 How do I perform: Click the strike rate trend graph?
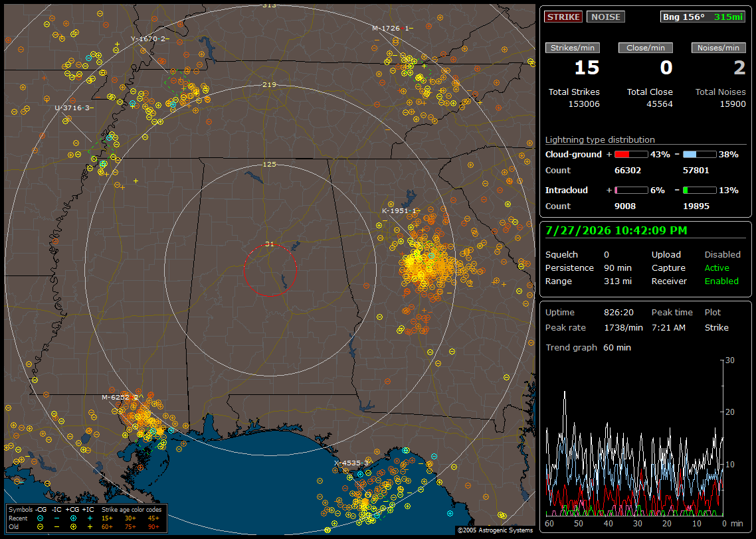[634, 437]
